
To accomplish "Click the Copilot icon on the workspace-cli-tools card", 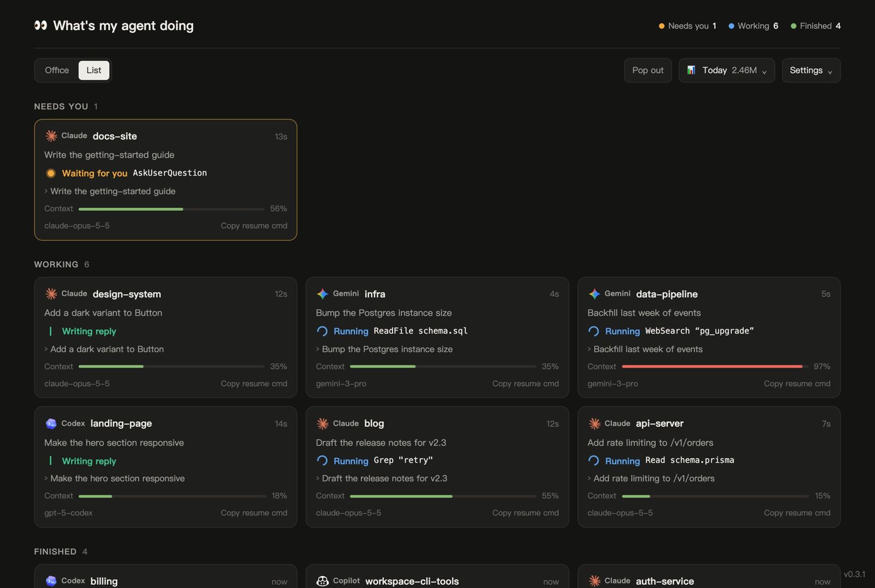I will pyautogui.click(x=323, y=581).
